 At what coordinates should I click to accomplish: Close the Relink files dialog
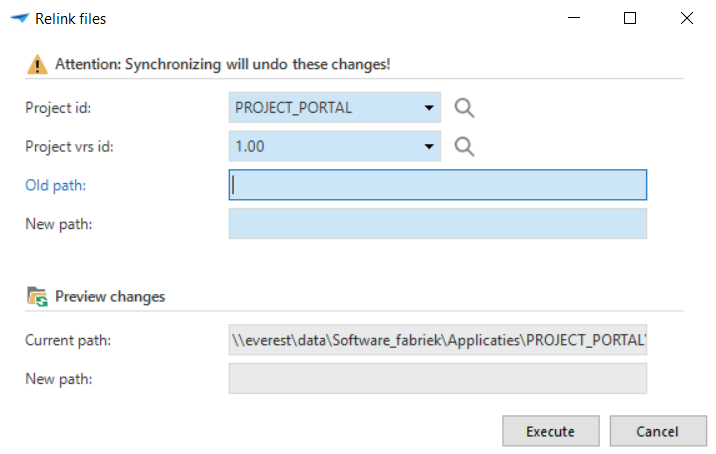click(x=687, y=18)
